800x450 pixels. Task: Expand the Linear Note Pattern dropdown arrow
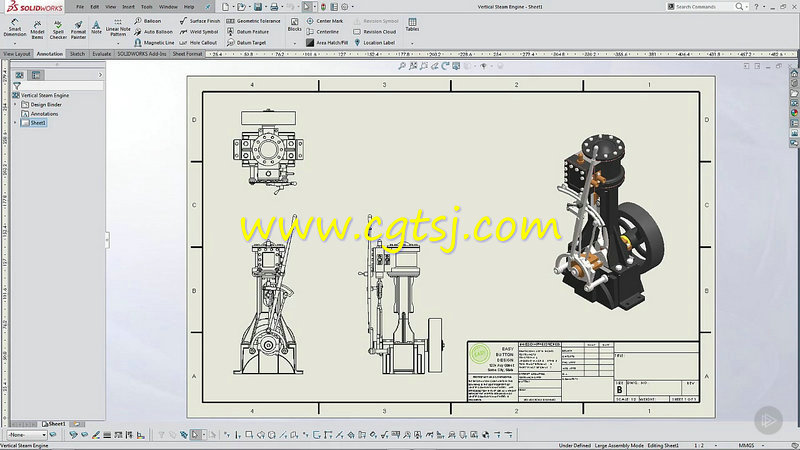(x=118, y=43)
